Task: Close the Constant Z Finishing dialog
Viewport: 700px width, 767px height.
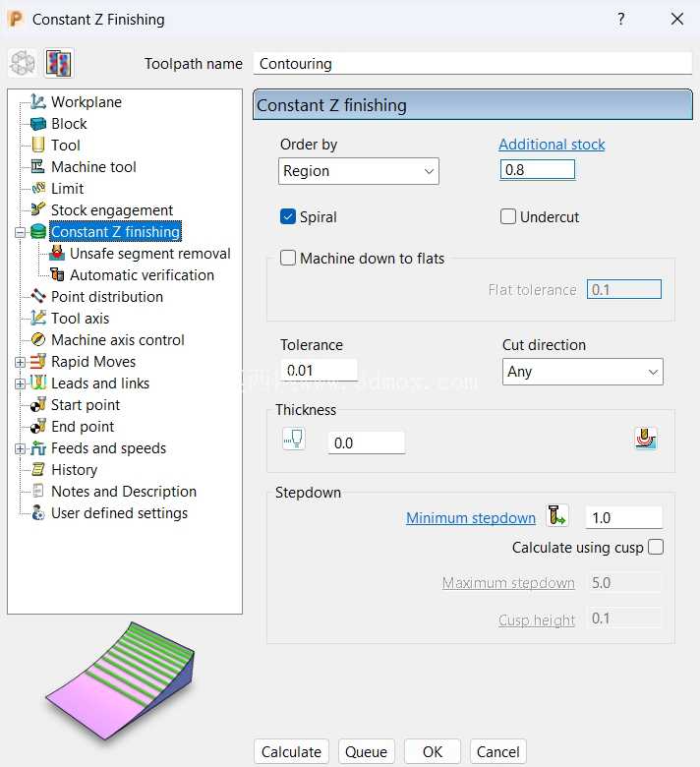Action: point(677,19)
